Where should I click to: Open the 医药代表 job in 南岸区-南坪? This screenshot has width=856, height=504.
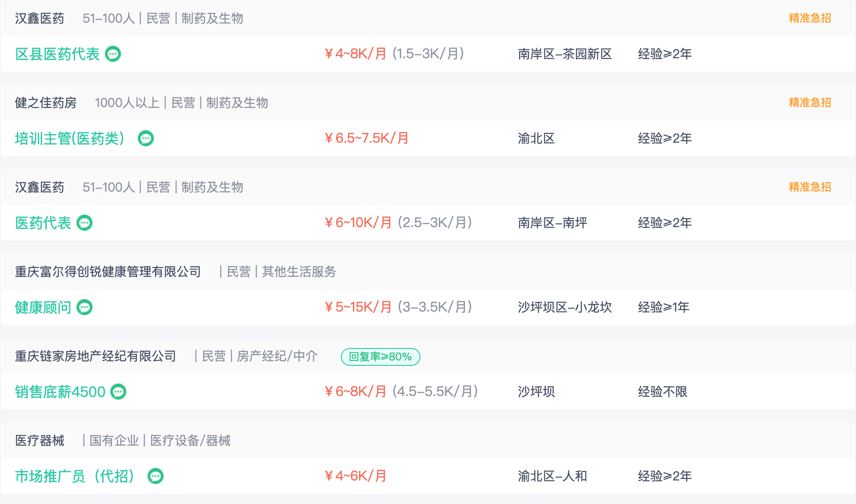[x=43, y=223]
